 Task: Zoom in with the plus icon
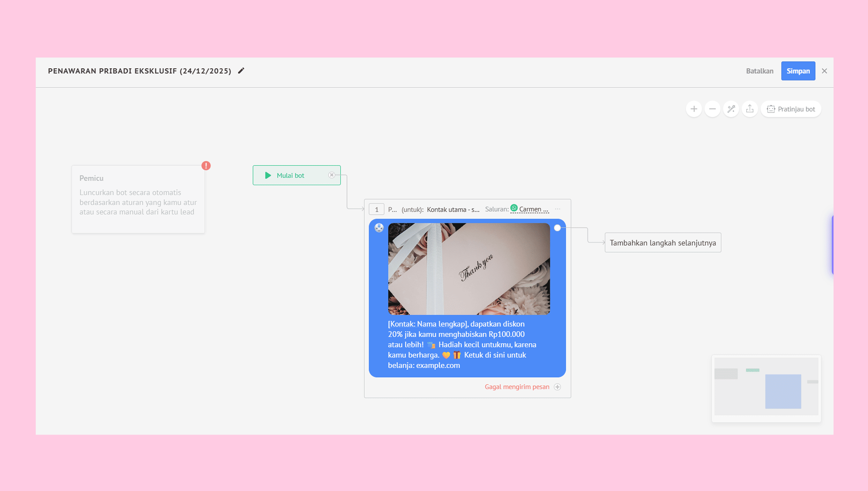(x=694, y=109)
